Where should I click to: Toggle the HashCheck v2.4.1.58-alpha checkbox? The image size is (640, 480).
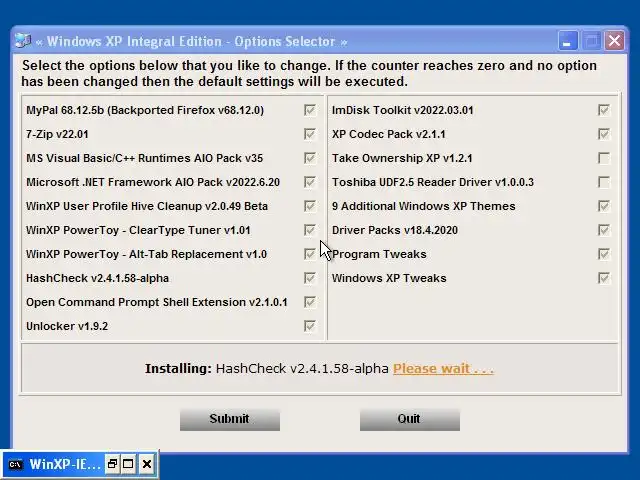click(310, 278)
